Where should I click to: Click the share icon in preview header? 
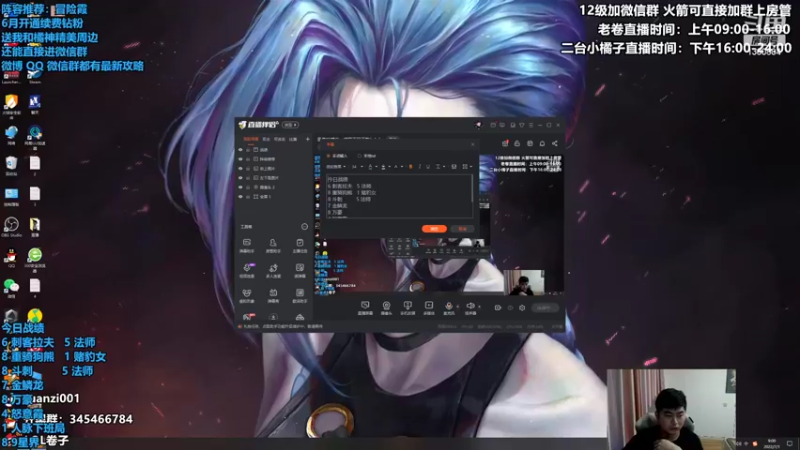[x=555, y=143]
